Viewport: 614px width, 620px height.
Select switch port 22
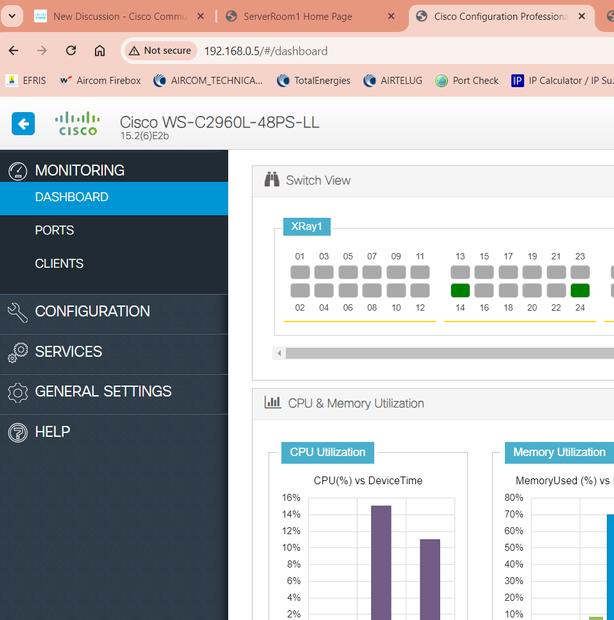click(556, 291)
